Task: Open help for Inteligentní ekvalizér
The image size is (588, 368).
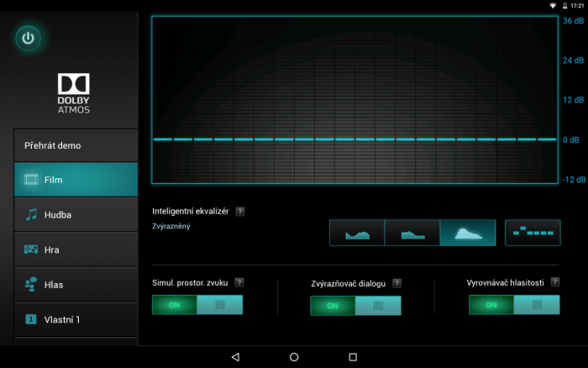Action: tap(240, 211)
